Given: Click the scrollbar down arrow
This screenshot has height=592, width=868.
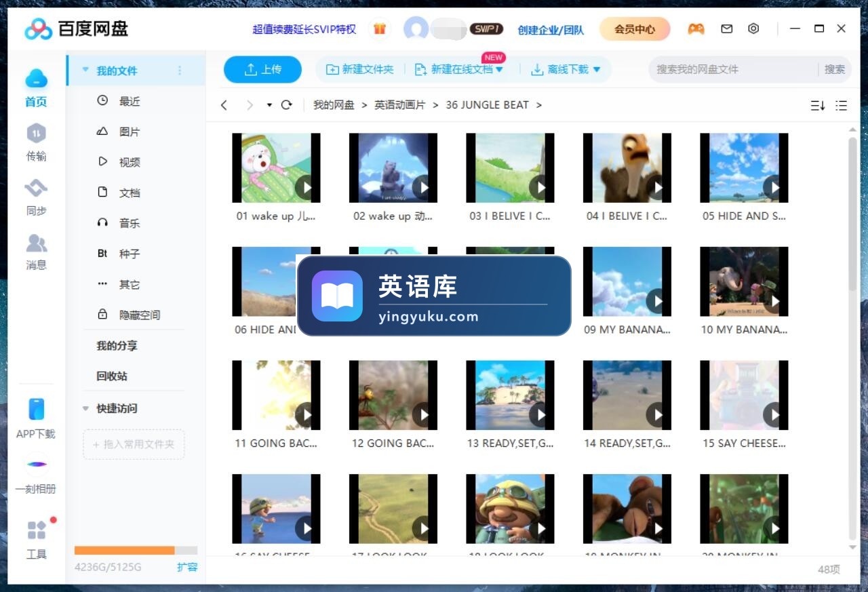Looking at the screenshot, I should [853, 547].
